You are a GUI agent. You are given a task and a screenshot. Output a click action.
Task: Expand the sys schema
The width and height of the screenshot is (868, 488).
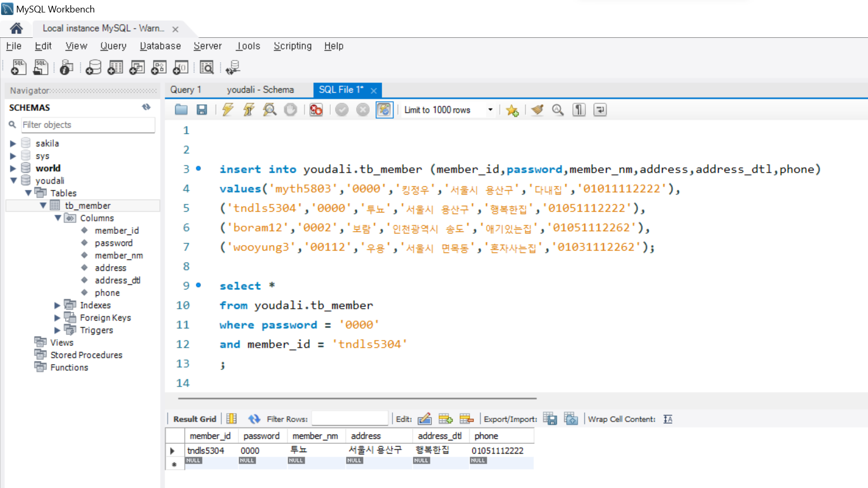pyautogui.click(x=13, y=156)
